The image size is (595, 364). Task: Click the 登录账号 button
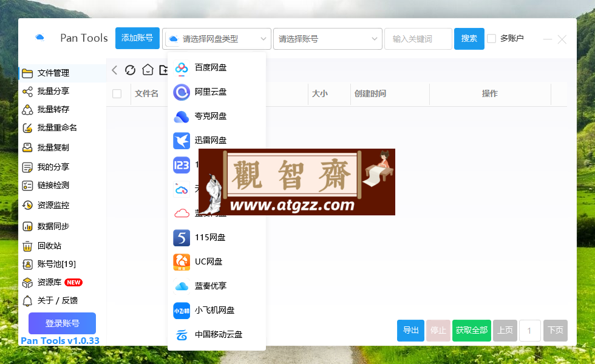coord(62,323)
